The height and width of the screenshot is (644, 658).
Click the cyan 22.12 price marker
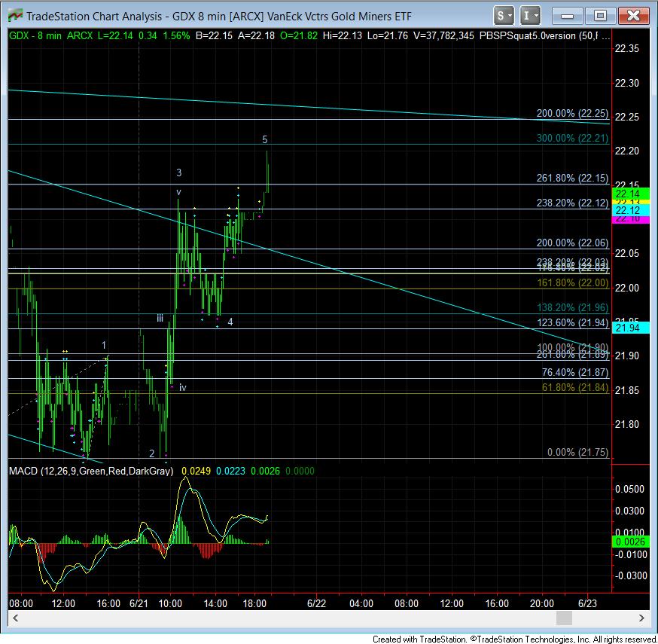631,210
